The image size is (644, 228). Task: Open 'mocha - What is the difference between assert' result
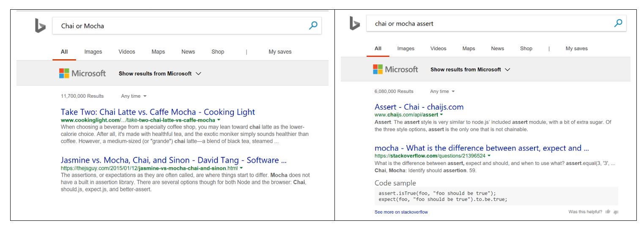(482, 148)
